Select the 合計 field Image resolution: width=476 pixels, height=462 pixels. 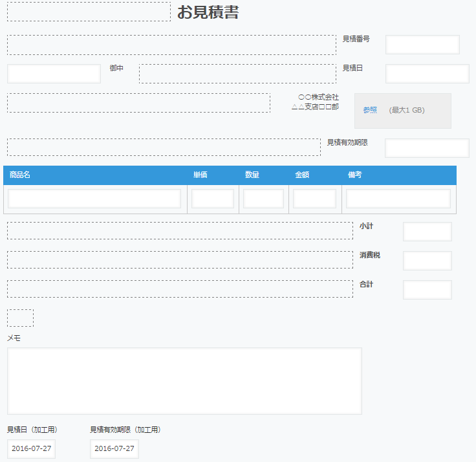pos(427,290)
